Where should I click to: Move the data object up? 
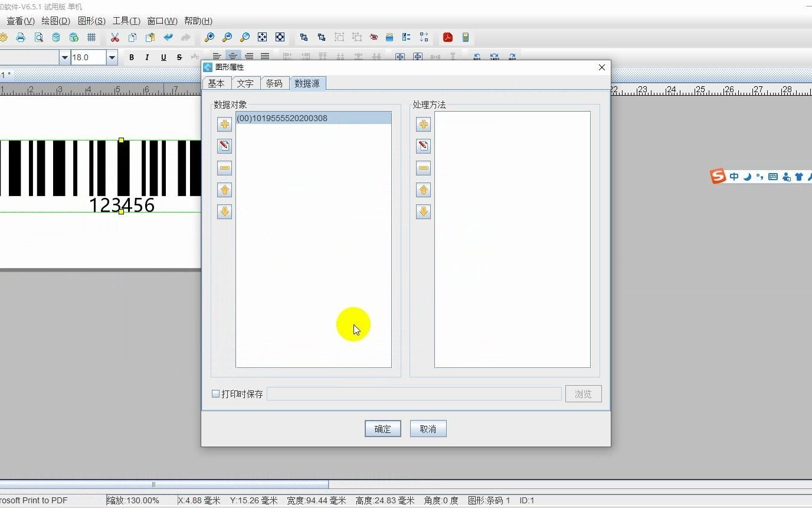[x=224, y=190]
